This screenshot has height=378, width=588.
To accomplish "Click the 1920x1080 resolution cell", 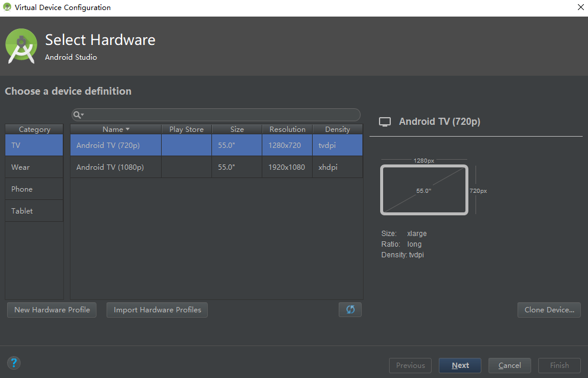I will pyautogui.click(x=287, y=167).
